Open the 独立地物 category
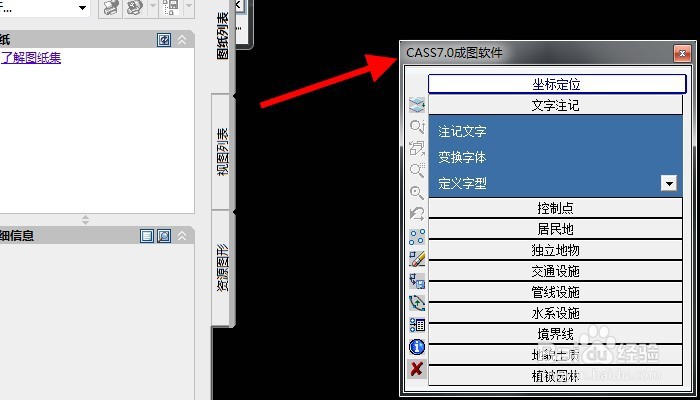The width and height of the screenshot is (700, 400). coord(555,250)
